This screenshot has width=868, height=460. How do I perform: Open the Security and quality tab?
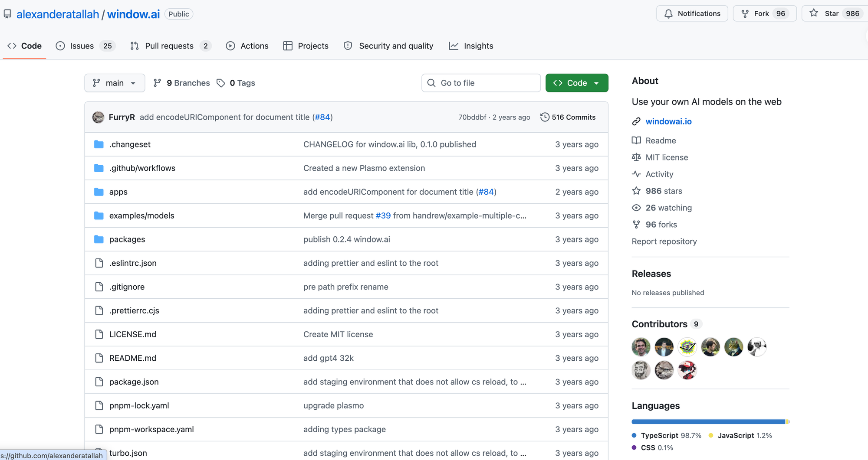[x=388, y=46]
